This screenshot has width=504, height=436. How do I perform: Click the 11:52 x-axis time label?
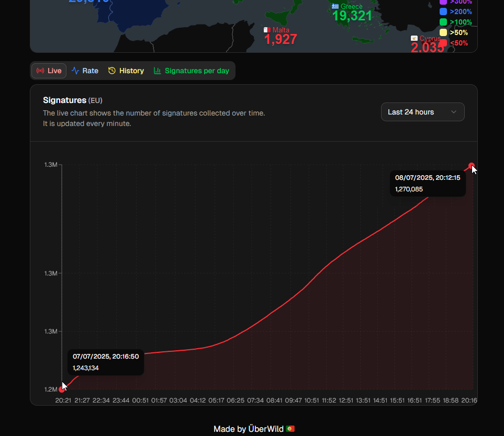tap(329, 400)
